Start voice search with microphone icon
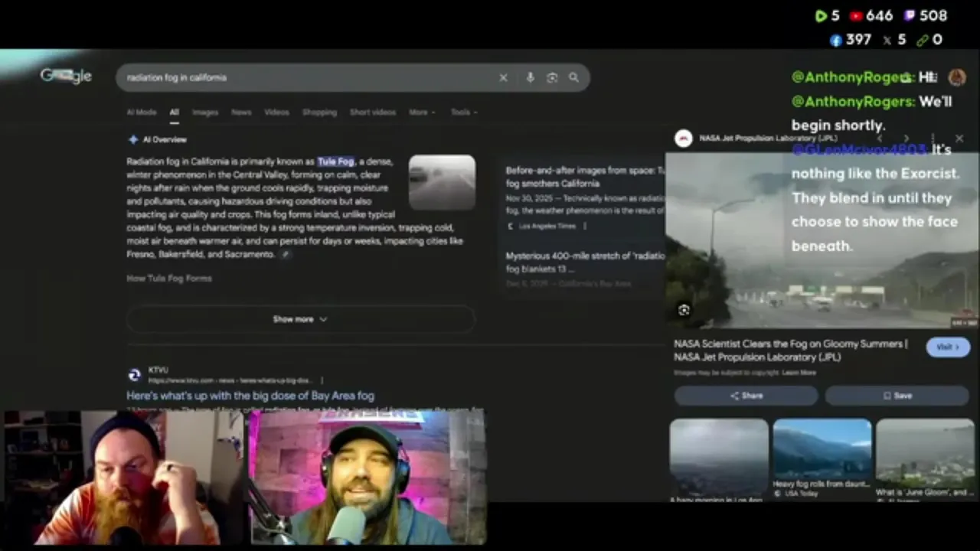The width and height of the screenshot is (980, 551). pos(530,77)
